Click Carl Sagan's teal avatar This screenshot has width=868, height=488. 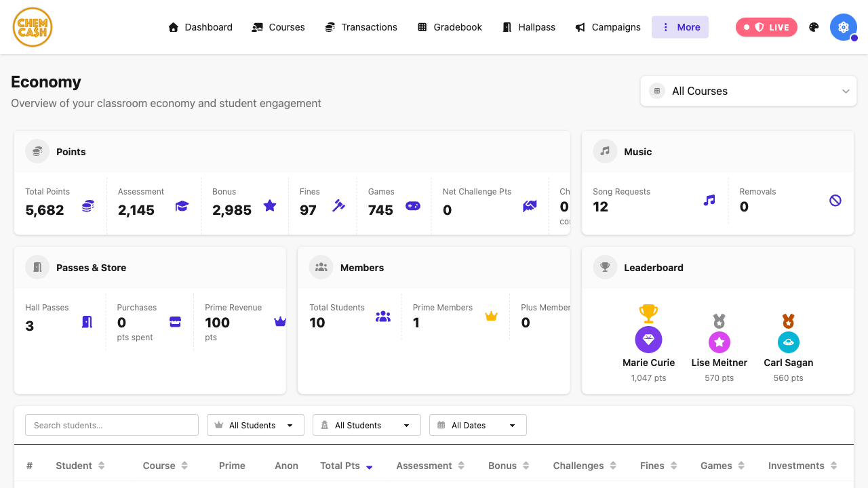click(789, 342)
